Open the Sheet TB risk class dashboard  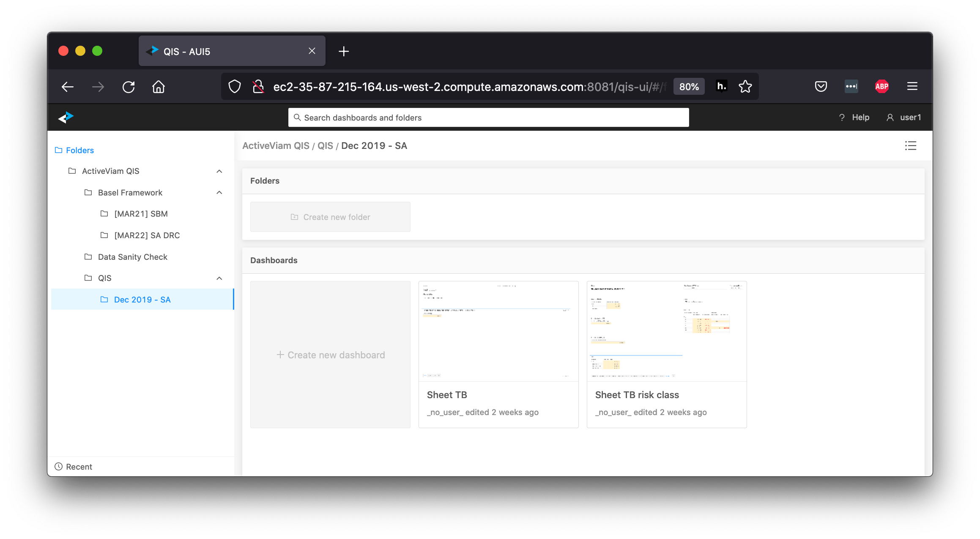point(667,355)
